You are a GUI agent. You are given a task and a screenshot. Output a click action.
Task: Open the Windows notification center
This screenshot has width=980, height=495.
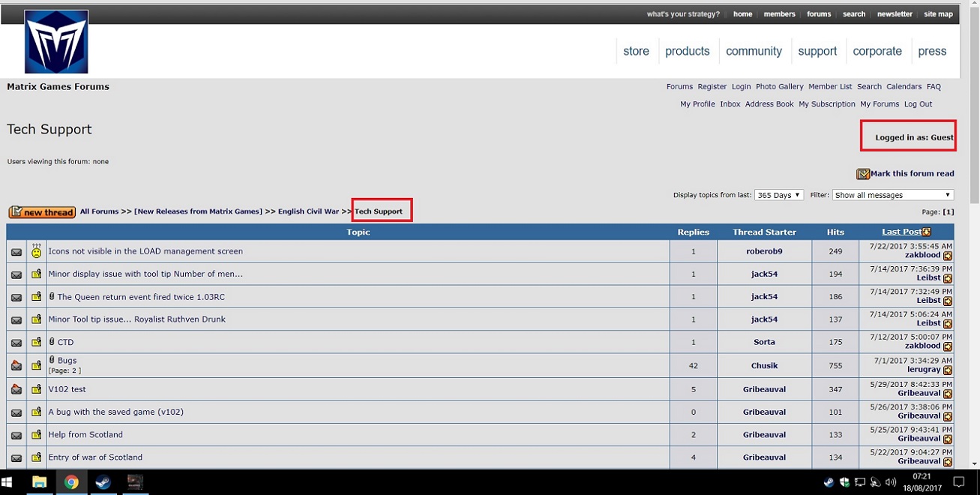958,482
